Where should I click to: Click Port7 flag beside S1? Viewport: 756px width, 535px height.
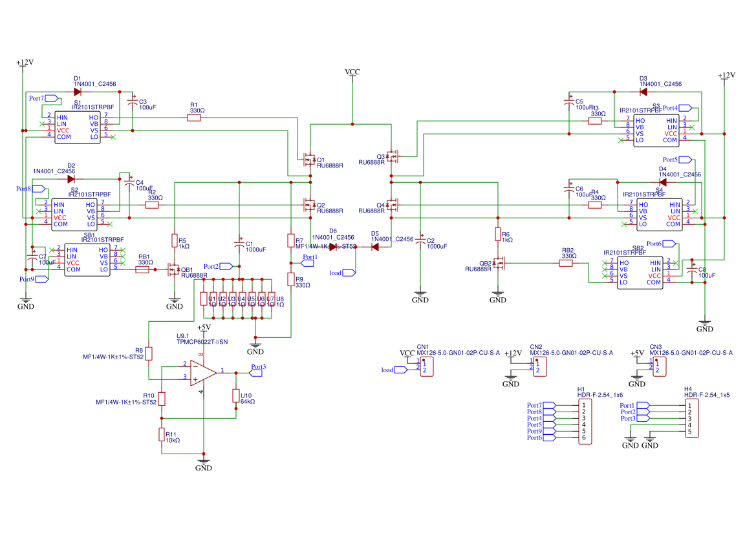pos(52,98)
